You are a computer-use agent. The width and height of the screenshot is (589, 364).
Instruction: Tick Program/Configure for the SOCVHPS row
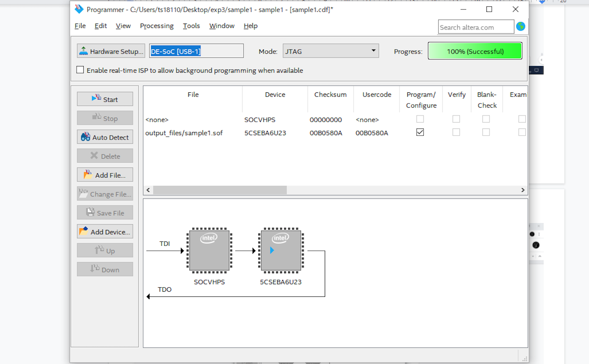(x=420, y=119)
